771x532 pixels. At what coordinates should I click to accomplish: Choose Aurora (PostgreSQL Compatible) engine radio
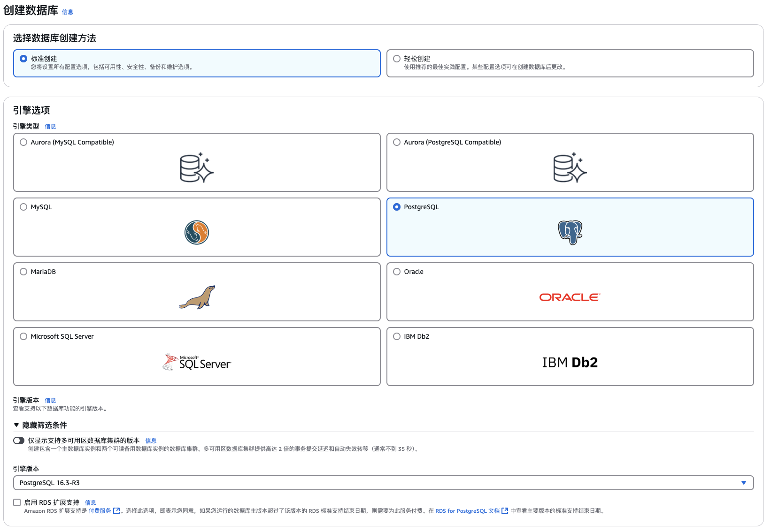(x=397, y=142)
